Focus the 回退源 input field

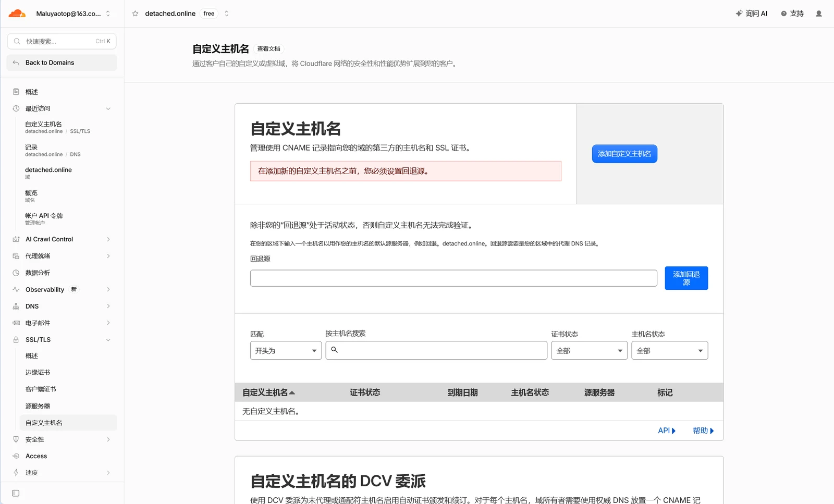(453, 278)
